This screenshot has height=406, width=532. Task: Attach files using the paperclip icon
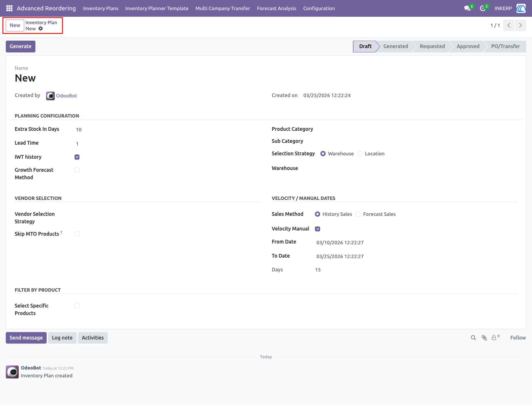pos(484,338)
